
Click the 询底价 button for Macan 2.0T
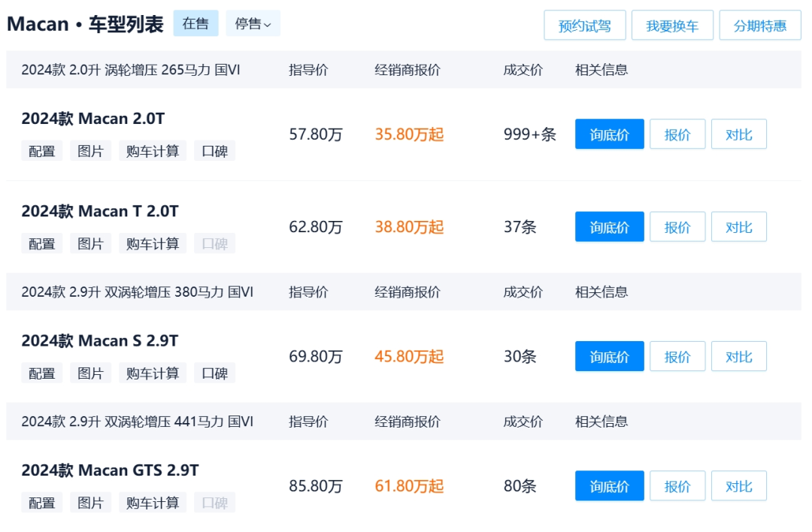609,134
